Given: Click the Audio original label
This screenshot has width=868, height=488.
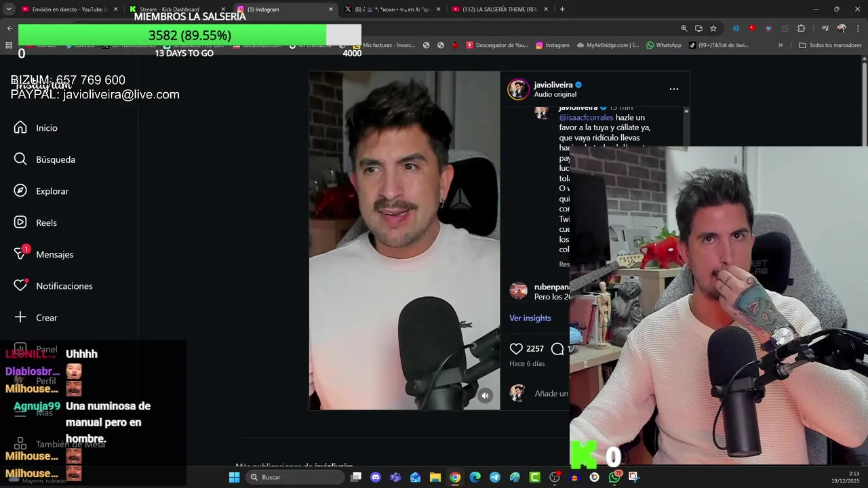Looking at the screenshot, I should [x=555, y=94].
